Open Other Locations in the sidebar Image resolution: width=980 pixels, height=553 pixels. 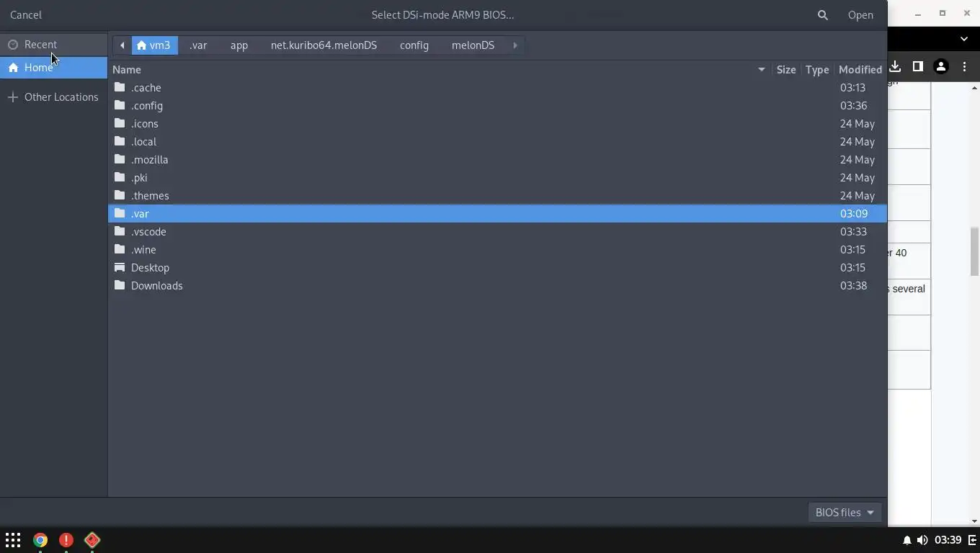(54, 97)
